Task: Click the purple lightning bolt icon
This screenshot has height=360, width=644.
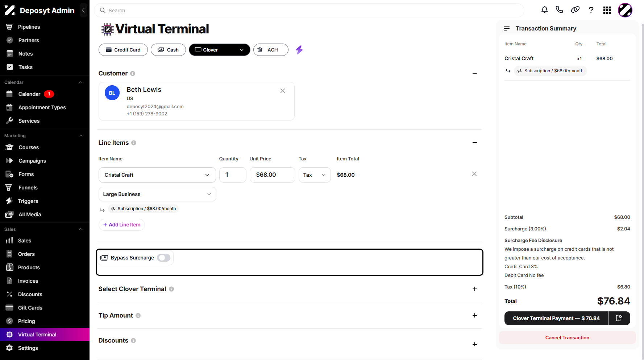Action: pos(299,50)
